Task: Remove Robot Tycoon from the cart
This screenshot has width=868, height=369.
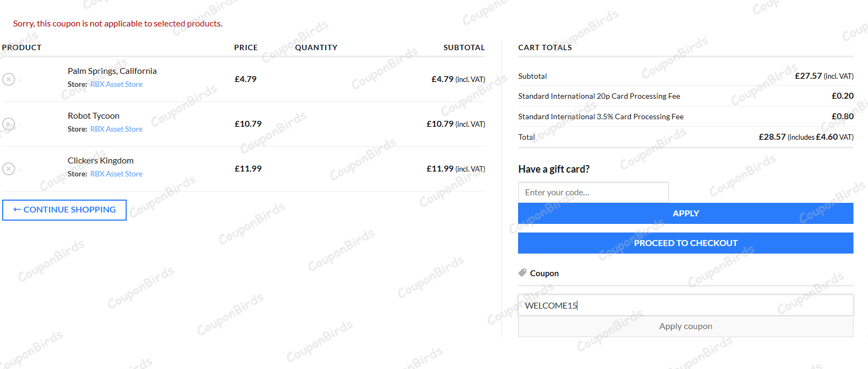Action: (x=9, y=124)
